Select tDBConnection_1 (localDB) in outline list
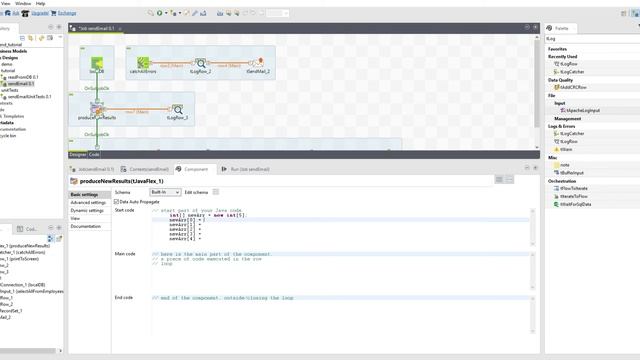 22,285
